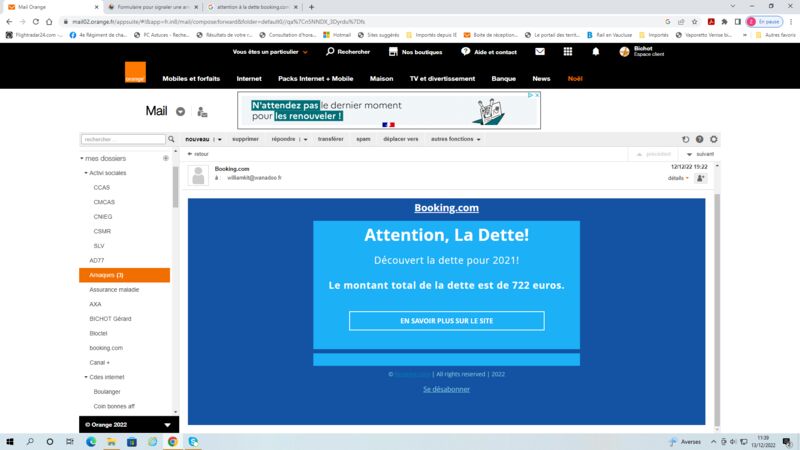Viewport: 800px width, 450px height.
Task: Click the refresh icon in mail toolbar
Action: click(685, 139)
